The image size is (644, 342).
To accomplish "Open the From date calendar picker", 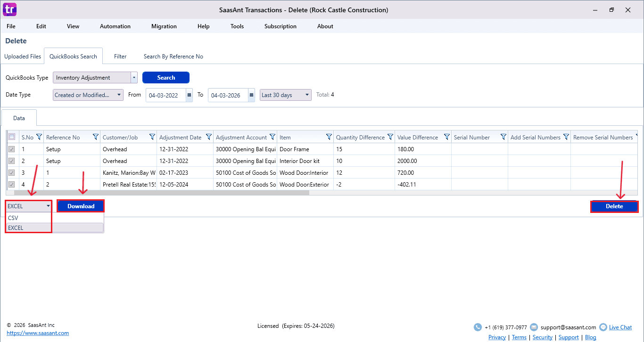I will point(189,95).
